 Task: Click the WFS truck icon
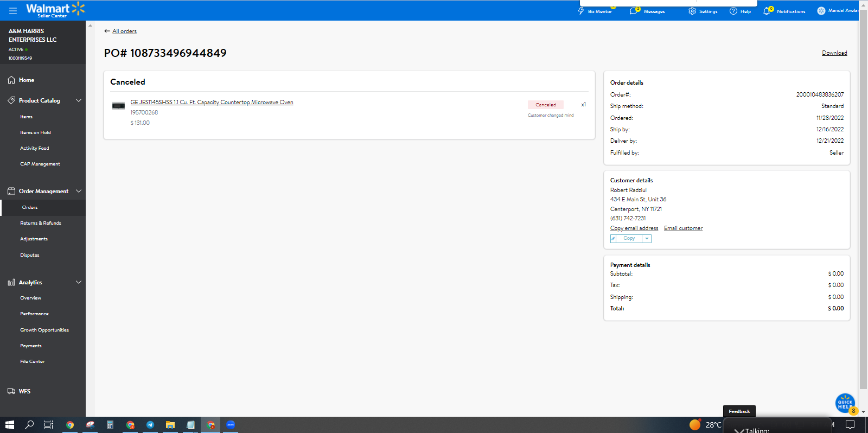(11, 391)
